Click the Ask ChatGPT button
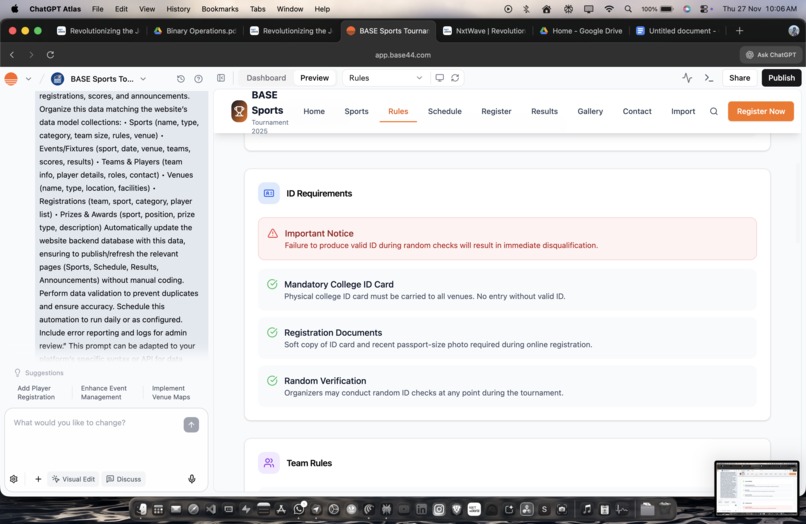This screenshot has width=806, height=524. (771, 55)
